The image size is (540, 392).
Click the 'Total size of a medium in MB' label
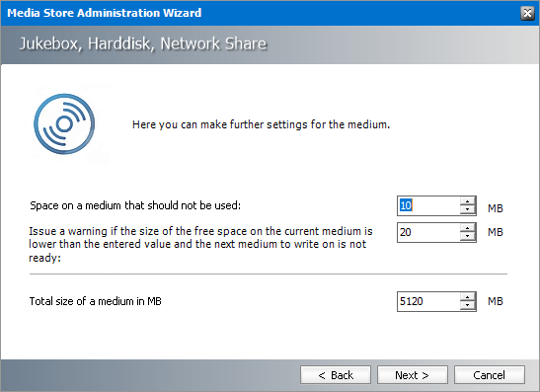(96, 301)
